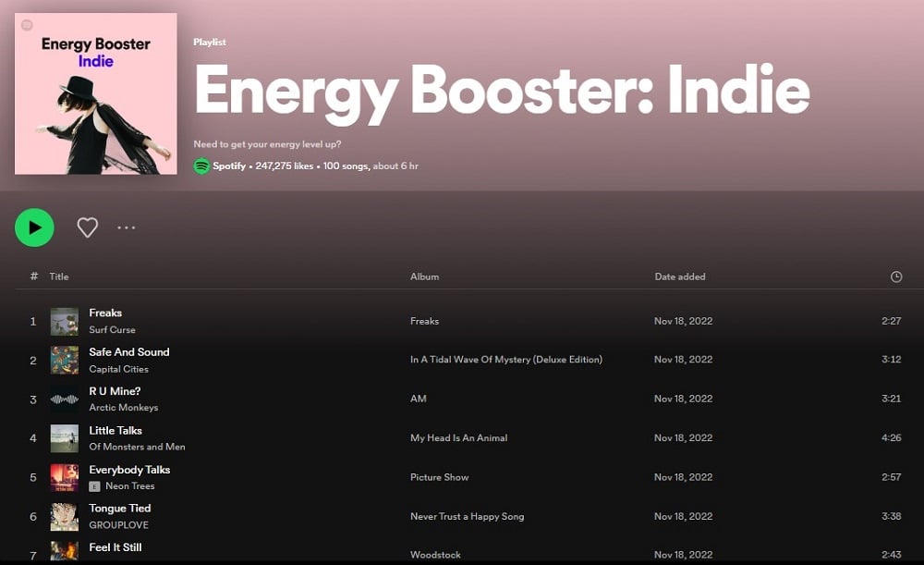This screenshot has height=565, width=924.
Task: Click the 247,275 likes text
Action: click(284, 166)
